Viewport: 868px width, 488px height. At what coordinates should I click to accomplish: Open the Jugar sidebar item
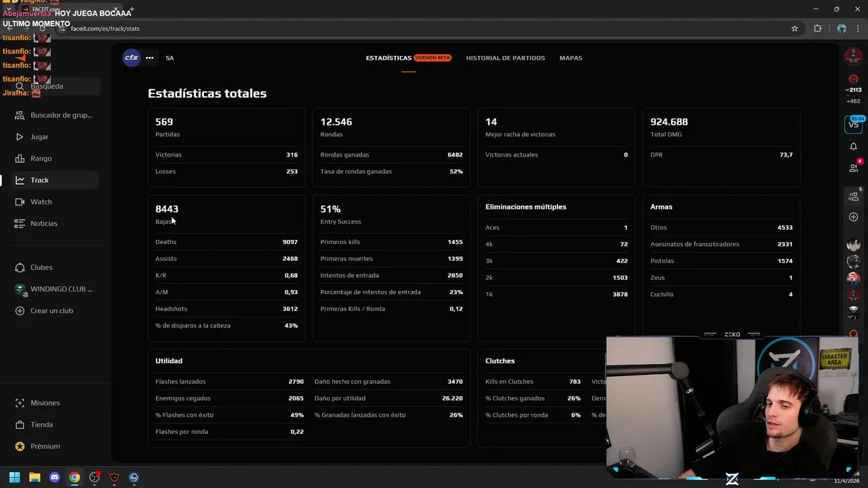click(56, 137)
